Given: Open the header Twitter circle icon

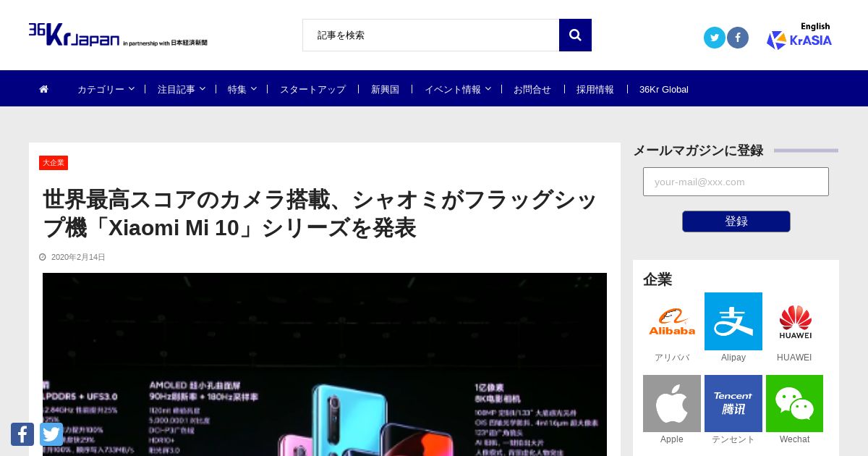Looking at the screenshot, I should (715, 38).
